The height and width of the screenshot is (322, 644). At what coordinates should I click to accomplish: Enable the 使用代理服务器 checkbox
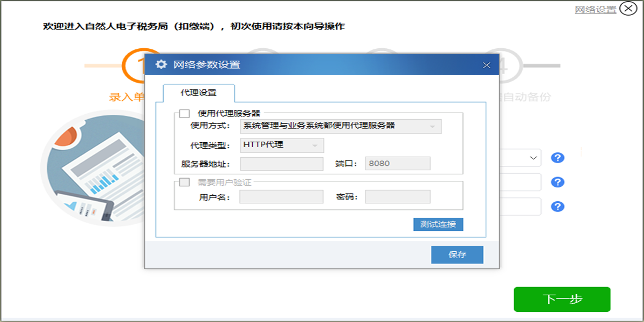185,113
